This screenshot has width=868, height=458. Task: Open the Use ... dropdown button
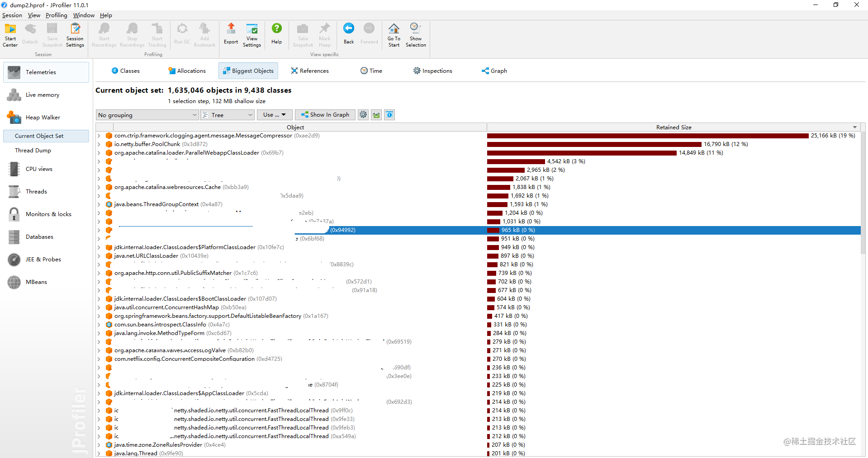(x=275, y=115)
